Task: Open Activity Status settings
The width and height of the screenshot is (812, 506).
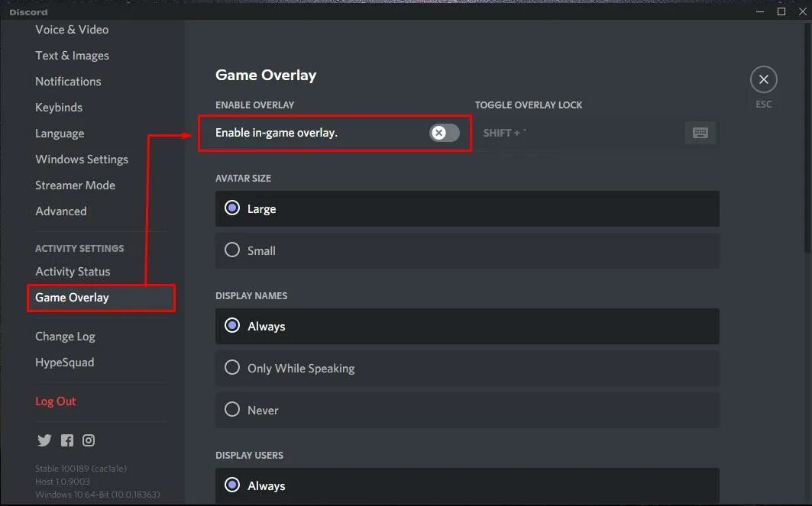Action: [x=73, y=271]
